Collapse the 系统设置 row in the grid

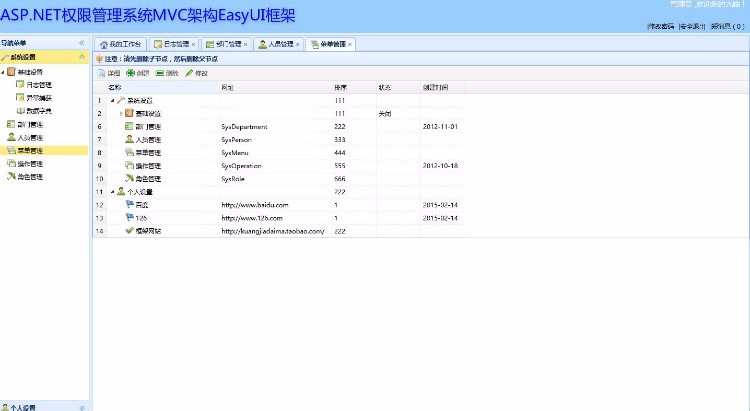(112, 100)
